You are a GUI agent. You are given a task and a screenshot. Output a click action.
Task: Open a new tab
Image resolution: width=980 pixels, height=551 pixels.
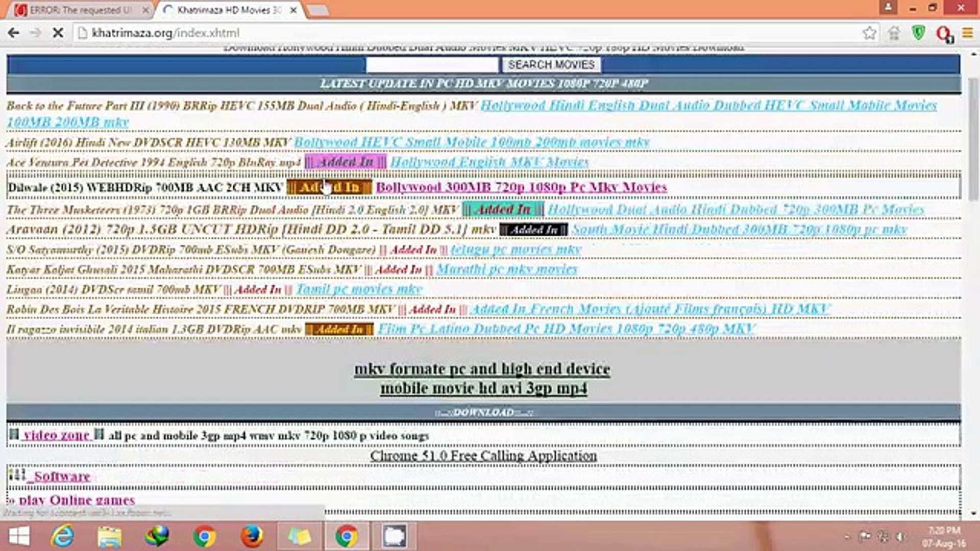[317, 10]
